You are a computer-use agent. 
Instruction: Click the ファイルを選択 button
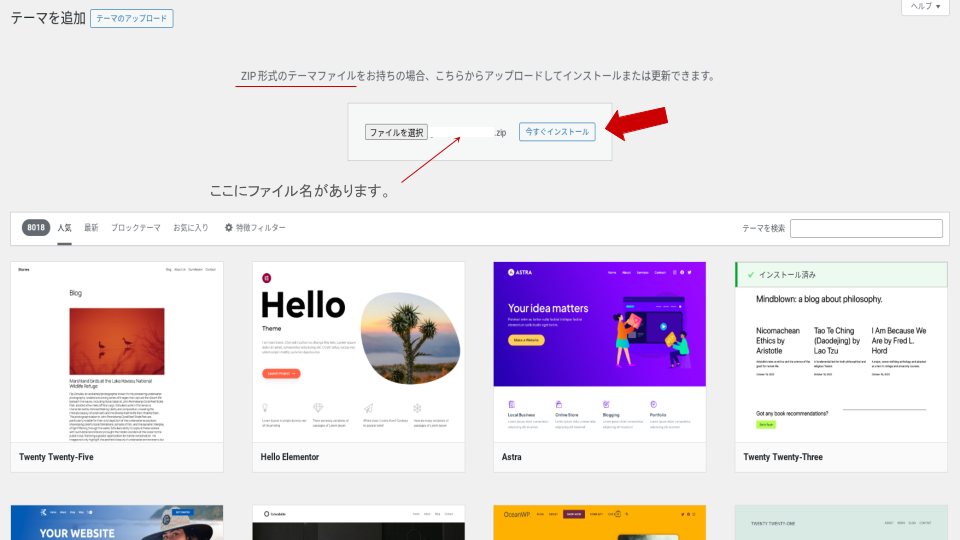tap(396, 132)
